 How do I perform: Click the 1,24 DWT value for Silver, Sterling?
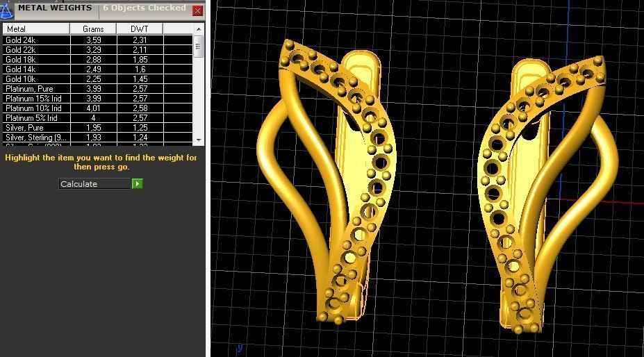140,138
